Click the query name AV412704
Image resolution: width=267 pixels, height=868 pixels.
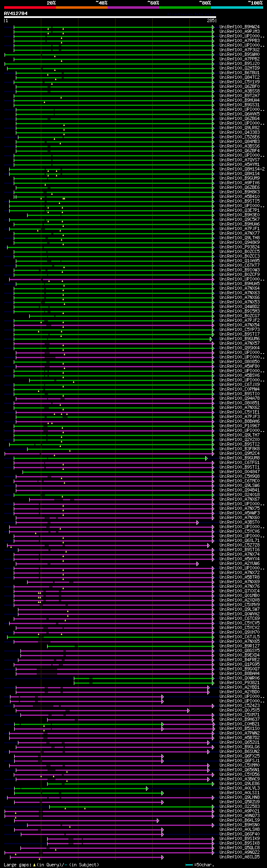[16, 13]
